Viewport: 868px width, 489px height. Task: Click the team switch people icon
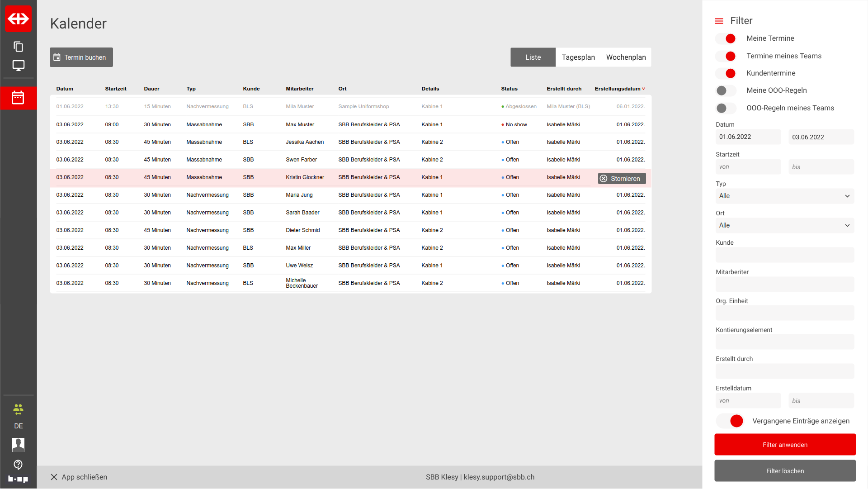18,410
